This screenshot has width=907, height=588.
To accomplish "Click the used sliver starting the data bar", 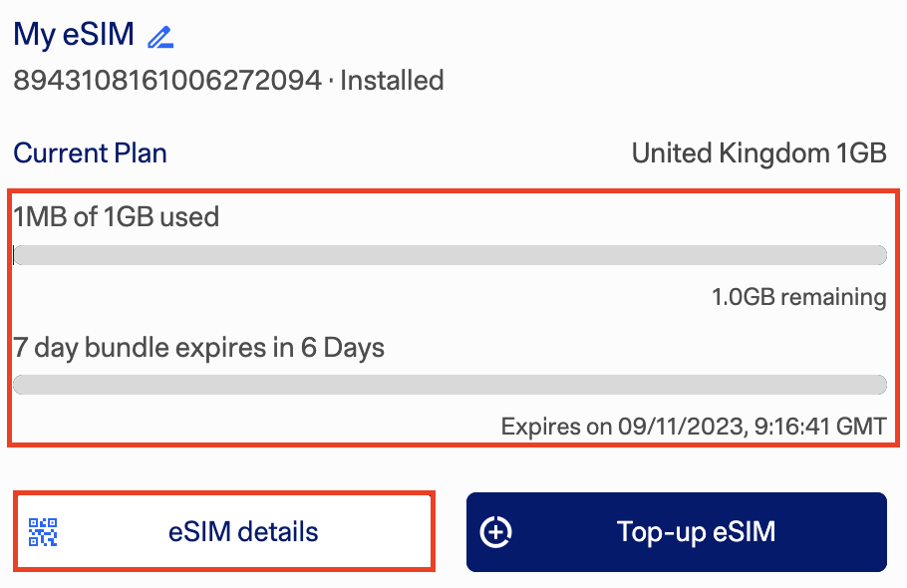I will click(x=15, y=256).
